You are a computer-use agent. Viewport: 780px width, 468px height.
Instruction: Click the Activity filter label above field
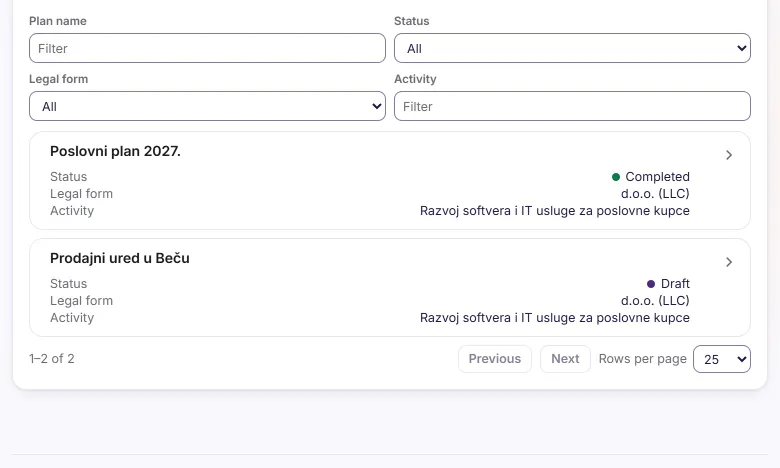(x=415, y=79)
